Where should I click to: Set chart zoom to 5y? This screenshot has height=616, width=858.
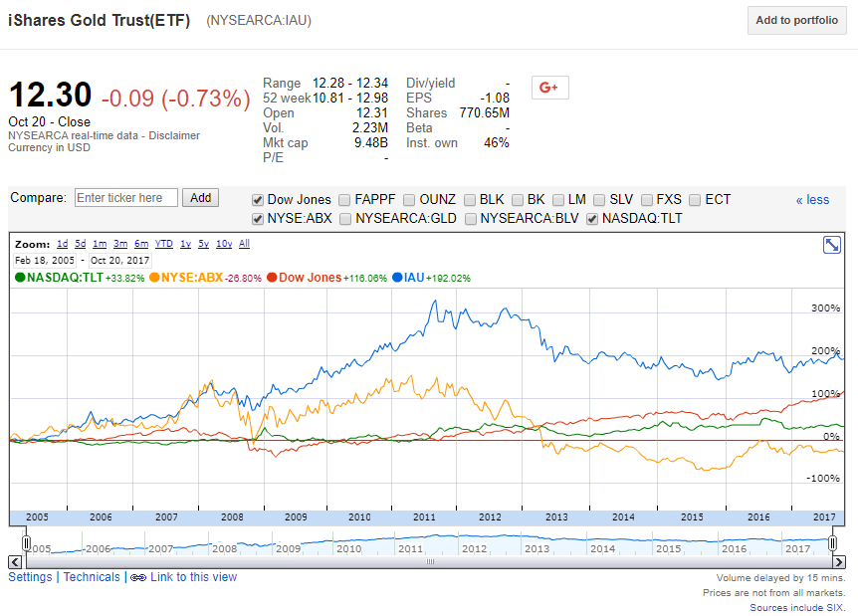point(204,244)
